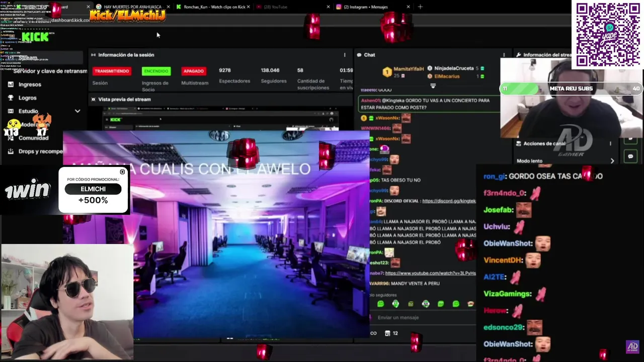The width and height of the screenshot is (644, 362).
Task: Click the speech bubble icon beside Chat title
Action: (x=359, y=55)
